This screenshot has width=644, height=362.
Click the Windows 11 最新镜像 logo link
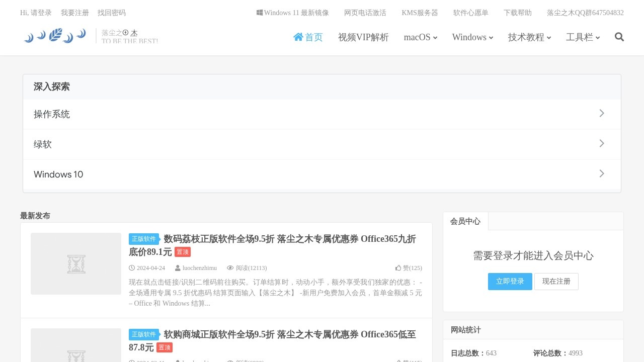pos(260,13)
